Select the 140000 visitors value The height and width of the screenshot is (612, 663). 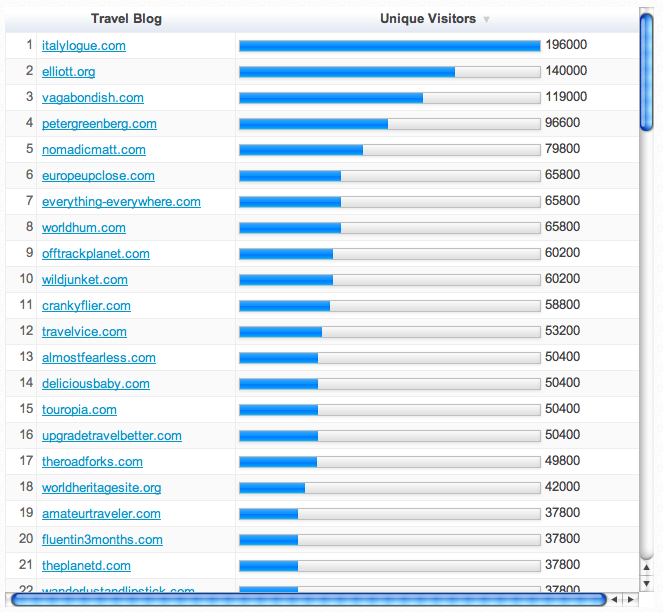[566, 71]
